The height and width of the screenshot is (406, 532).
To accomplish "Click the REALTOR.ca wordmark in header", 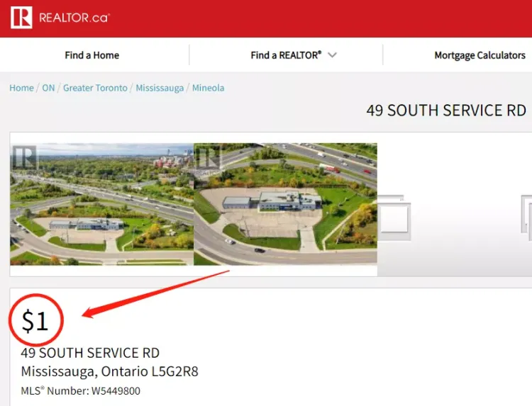I will (74, 18).
